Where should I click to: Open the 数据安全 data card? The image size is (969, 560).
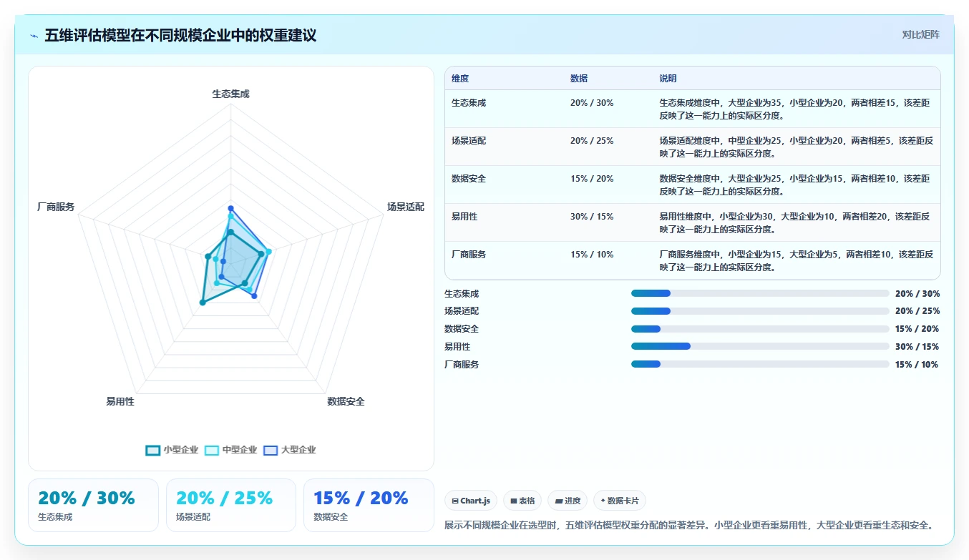pos(369,505)
